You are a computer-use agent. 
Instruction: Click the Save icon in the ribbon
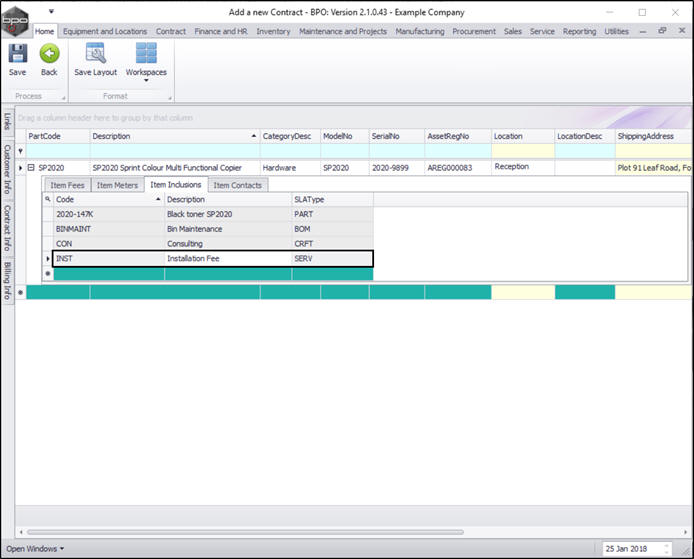(18, 54)
